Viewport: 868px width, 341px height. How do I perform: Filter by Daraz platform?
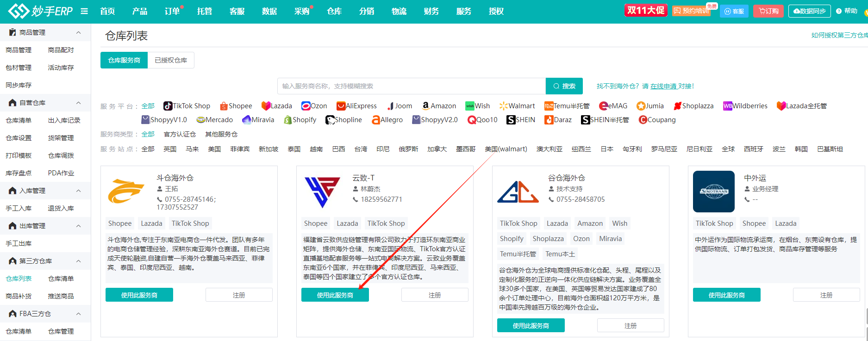click(x=558, y=120)
